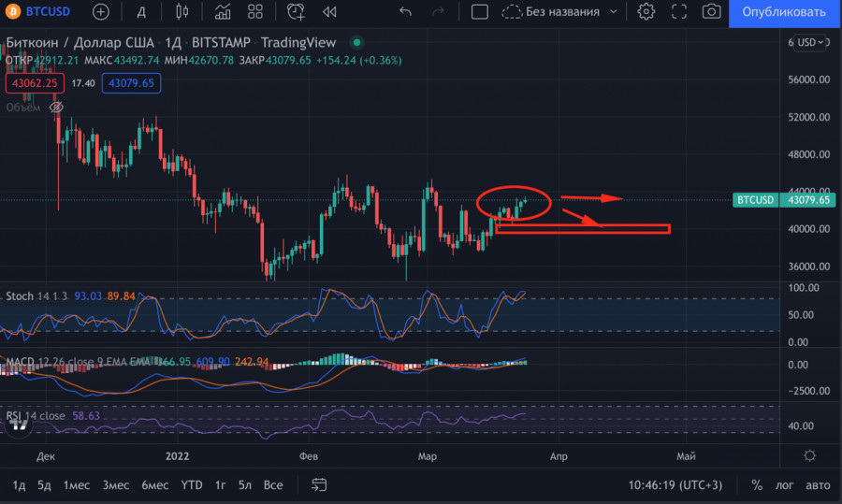
Task: Undo the last chart action
Action: click(x=405, y=11)
